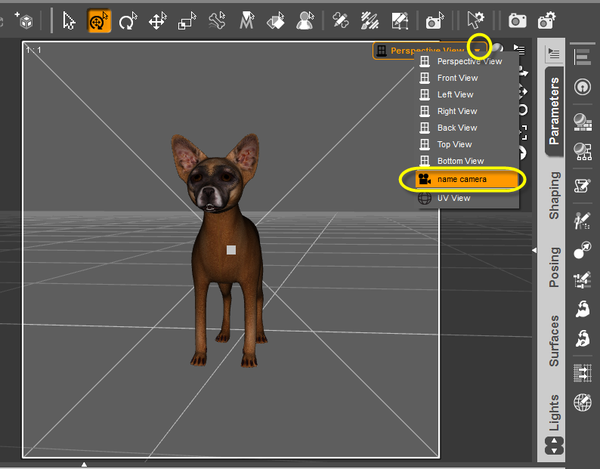Click the scroll with pencil script icon
This screenshot has width=600, height=469.
(582, 186)
